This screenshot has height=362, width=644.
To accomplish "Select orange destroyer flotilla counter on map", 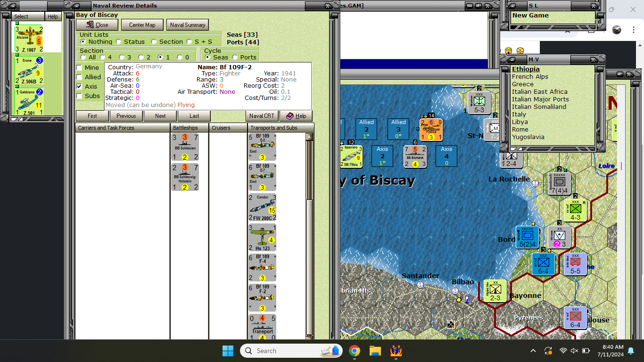I will coord(431,129).
